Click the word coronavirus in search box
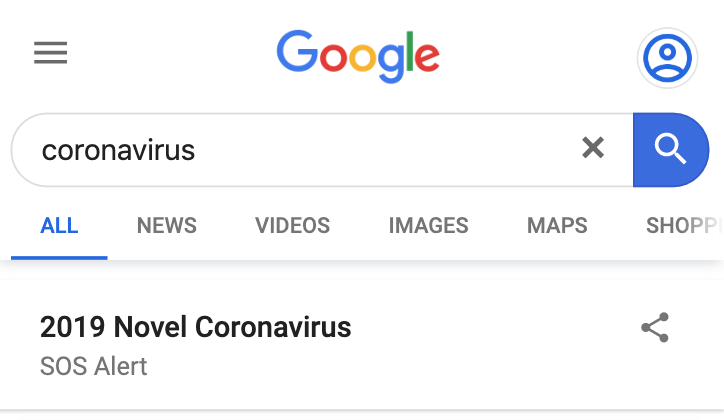This screenshot has height=420, width=724. click(118, 150)
